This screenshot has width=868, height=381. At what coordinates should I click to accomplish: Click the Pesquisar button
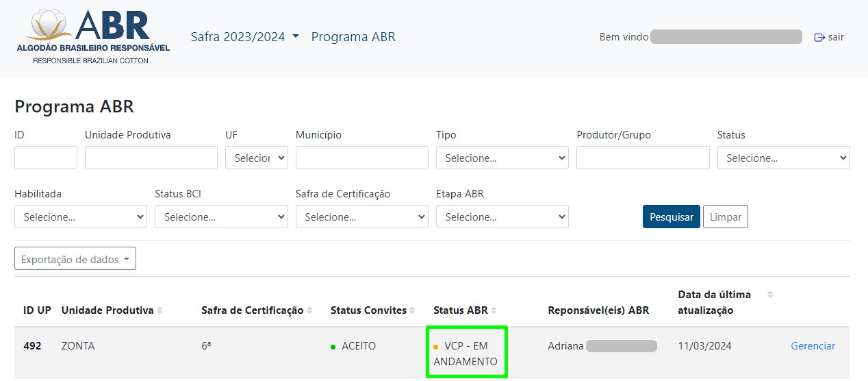671,217
